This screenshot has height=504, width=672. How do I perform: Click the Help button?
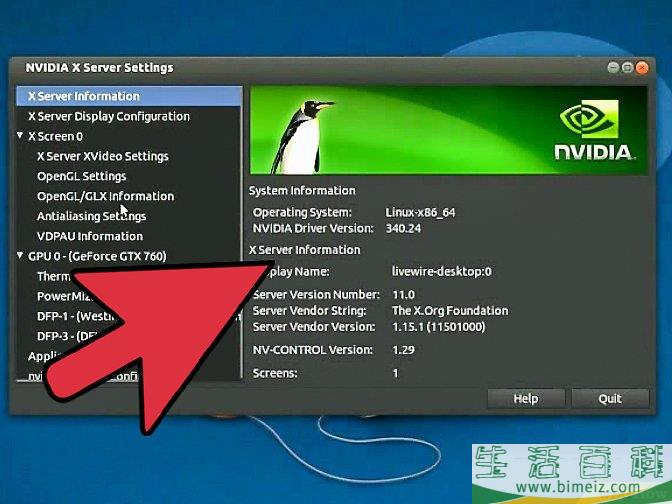coord(526,399)
